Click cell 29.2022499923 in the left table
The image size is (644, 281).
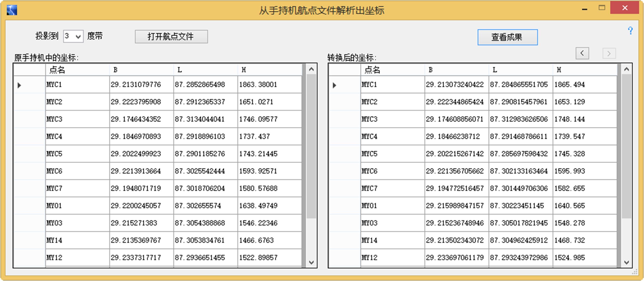click(142, 154)
